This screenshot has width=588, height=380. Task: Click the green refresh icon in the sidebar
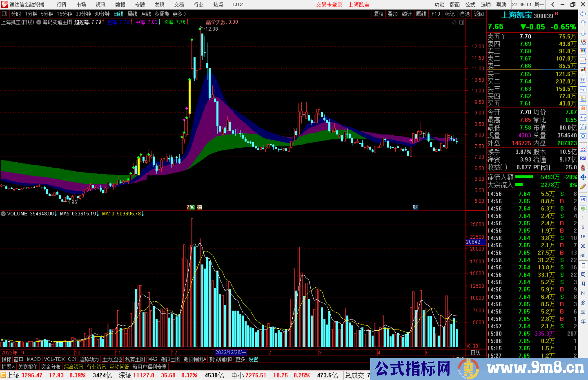tap(583, 209)
